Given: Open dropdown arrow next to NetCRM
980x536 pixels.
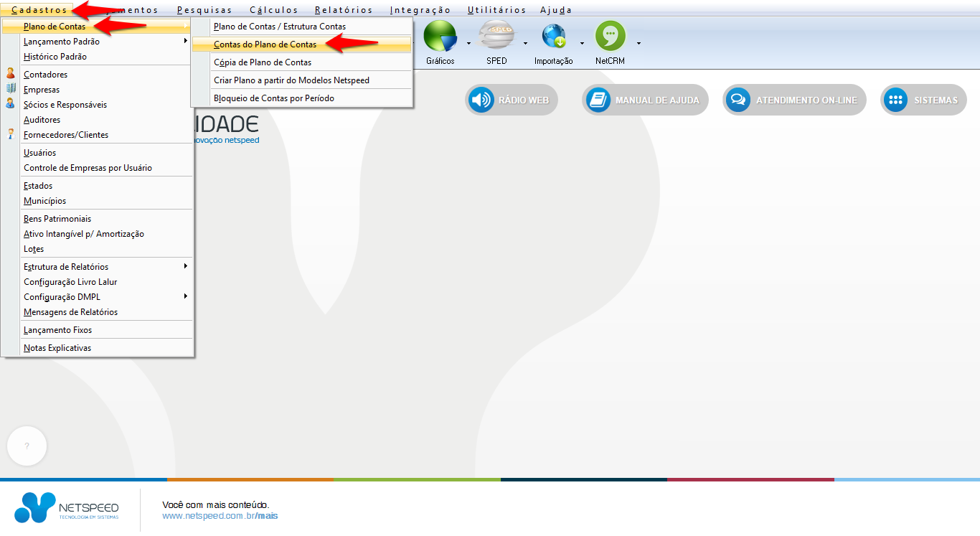Looking at the screenshot, I should tap(639, 43).
